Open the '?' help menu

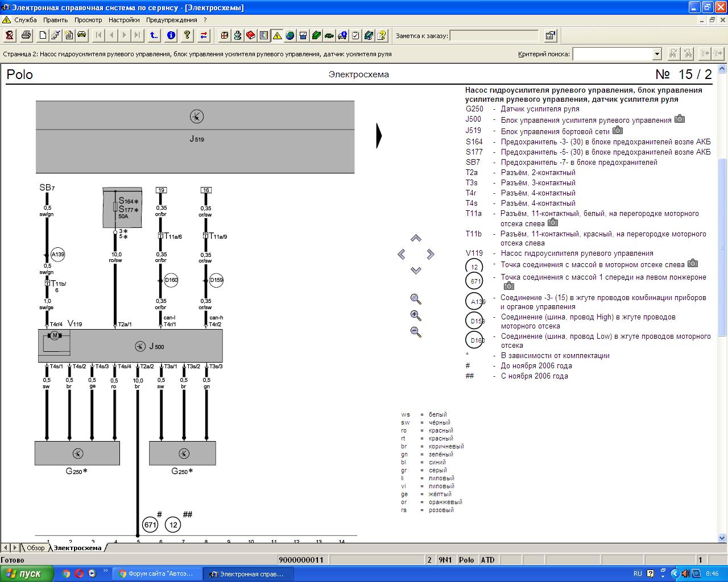pyautogui.click(x=205, y=20)
